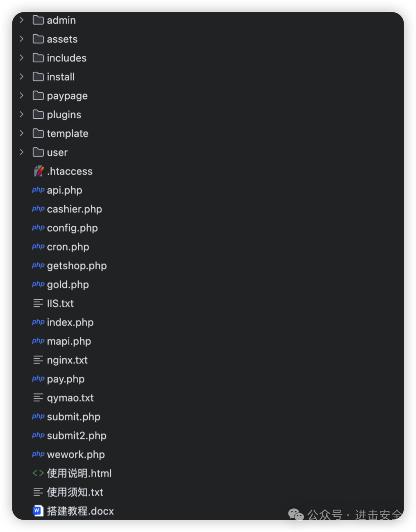Expand the admin folder chevron

click(x=22, y=20)
